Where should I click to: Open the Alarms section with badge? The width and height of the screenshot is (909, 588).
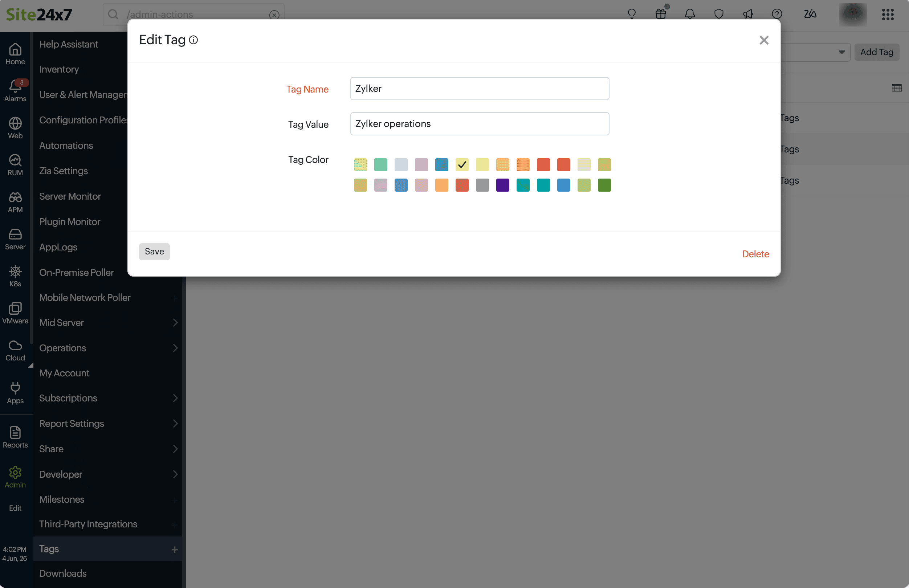(x=15, y=91)
